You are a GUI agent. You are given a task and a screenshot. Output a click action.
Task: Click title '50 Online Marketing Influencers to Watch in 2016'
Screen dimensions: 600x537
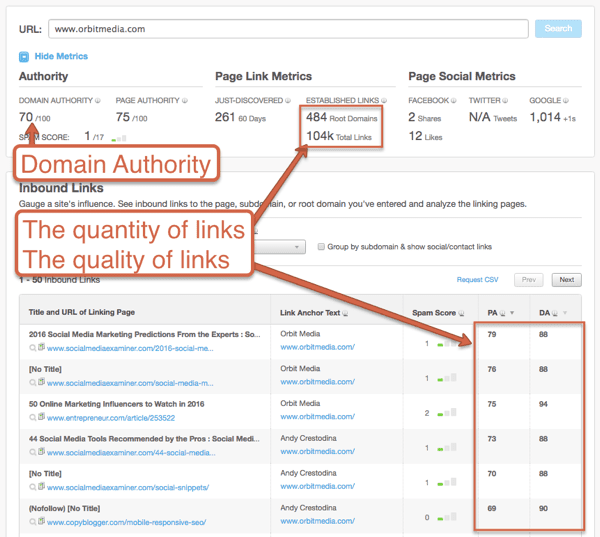click(116, 404)
